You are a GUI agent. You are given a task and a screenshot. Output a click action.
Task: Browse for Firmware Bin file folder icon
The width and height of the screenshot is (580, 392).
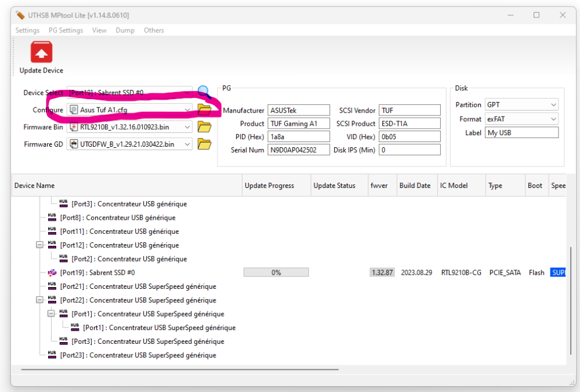pos(204,127)
